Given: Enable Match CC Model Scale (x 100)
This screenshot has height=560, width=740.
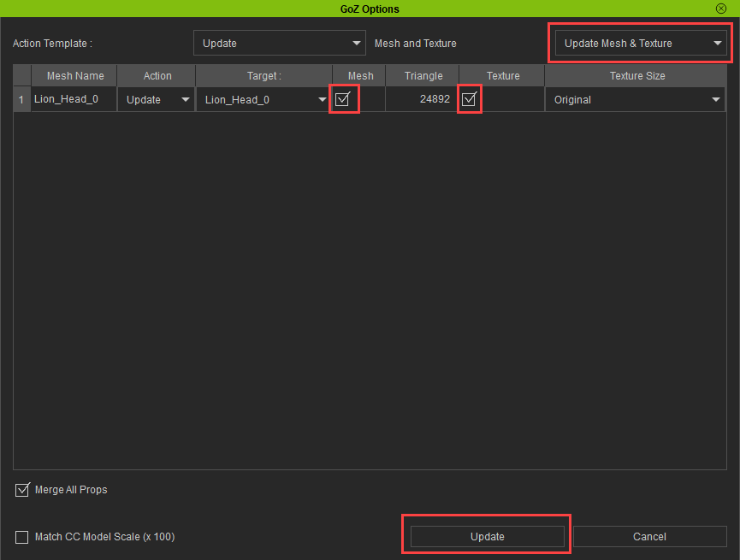Looking at the screenshot, I should [x=23, y=537].
